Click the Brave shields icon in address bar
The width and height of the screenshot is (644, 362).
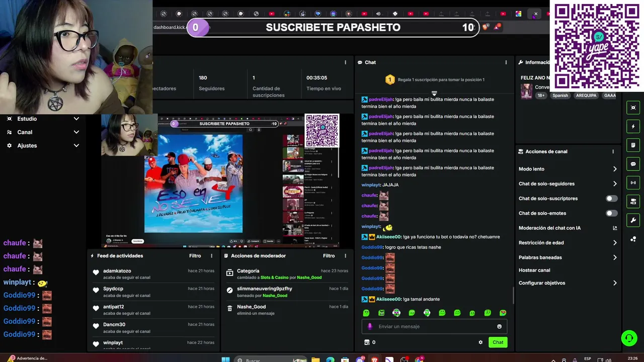[x=485, y=27]
